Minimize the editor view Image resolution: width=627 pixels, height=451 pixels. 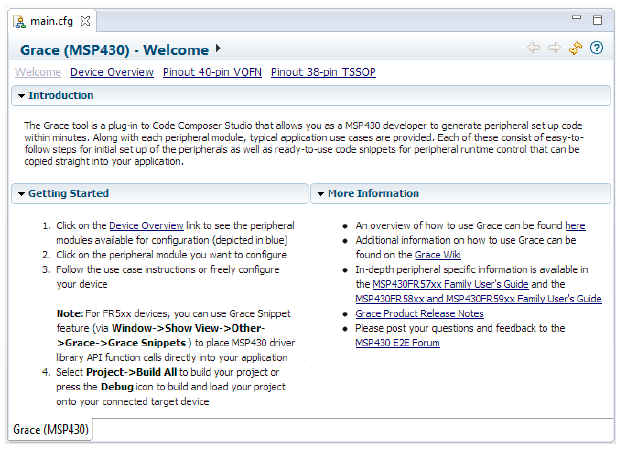click(x=576, y=18)
